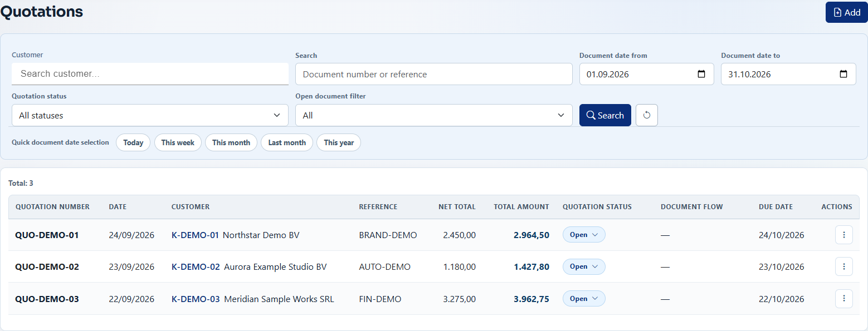
Task: Click the Document number or reference field
Action: [x=433, y=74]
